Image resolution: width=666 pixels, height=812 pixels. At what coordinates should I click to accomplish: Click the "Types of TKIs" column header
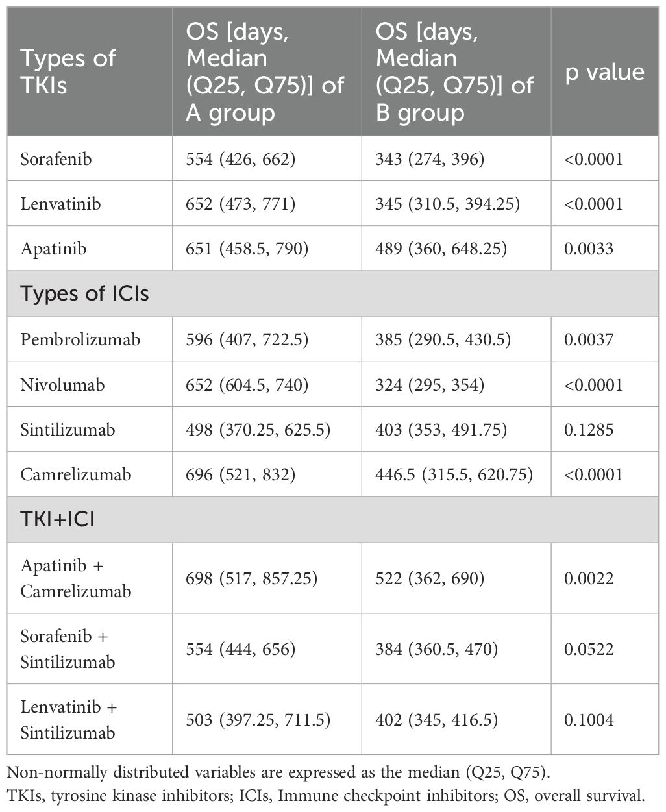pyautogui.click(x=68, y=71)
